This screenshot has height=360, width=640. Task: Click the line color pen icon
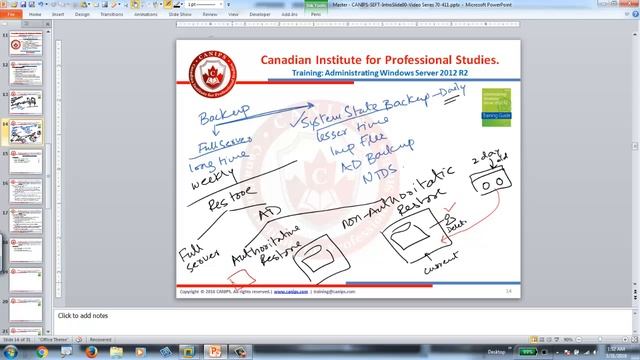178,4
